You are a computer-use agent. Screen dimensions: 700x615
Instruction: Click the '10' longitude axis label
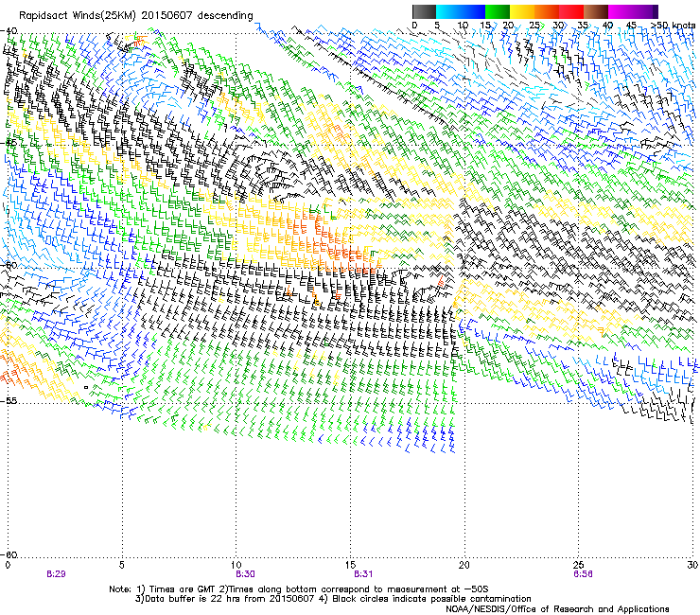click(x=236, y=565)
